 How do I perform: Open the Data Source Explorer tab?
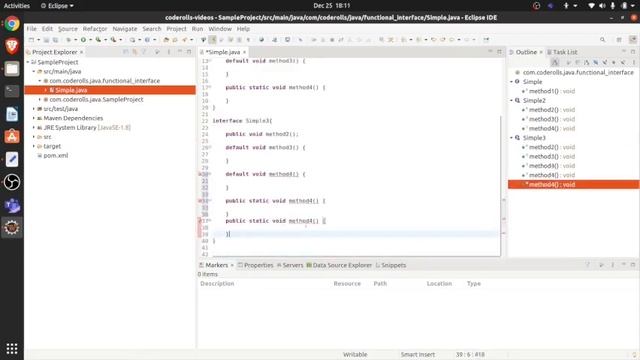point(339,265)
